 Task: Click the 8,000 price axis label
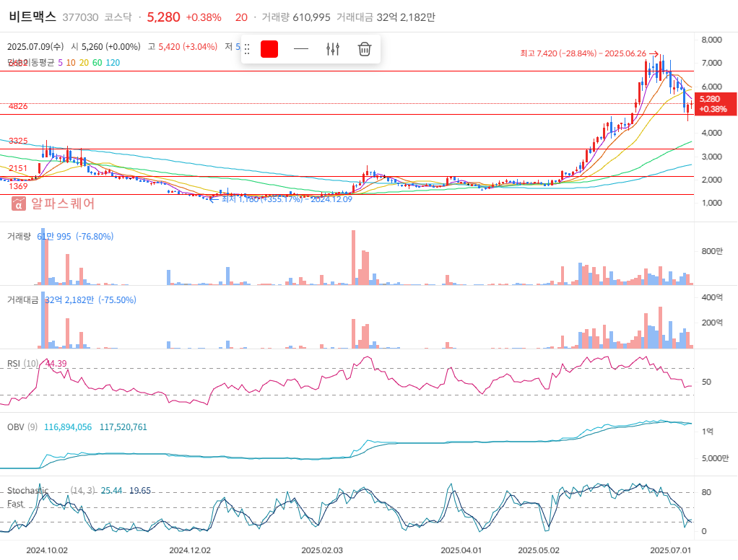[711, 40]
